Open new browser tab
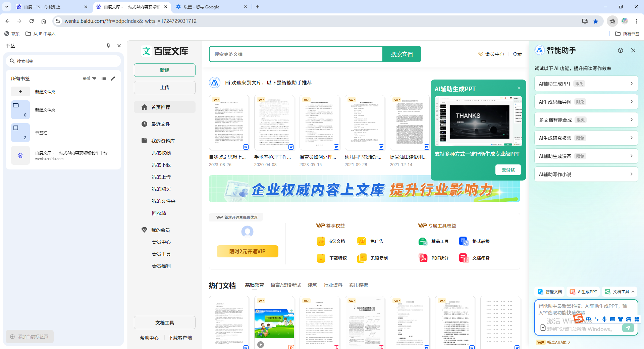 [258, 7]
